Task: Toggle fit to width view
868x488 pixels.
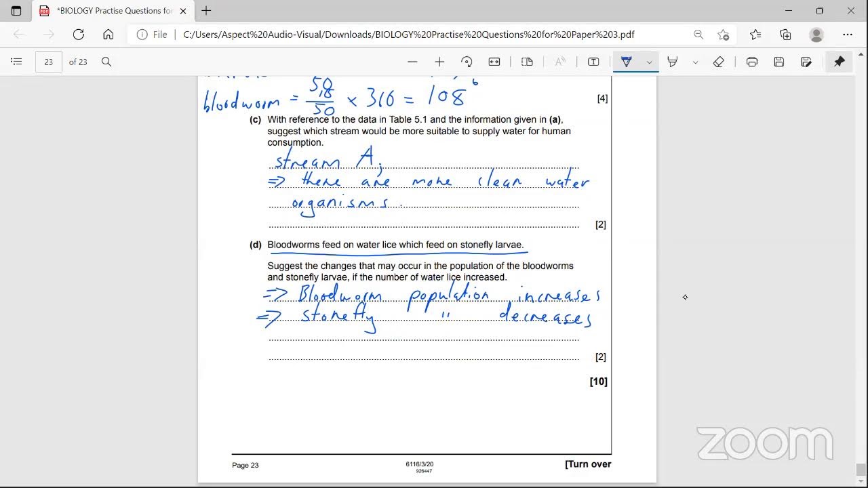Action: 494,62
